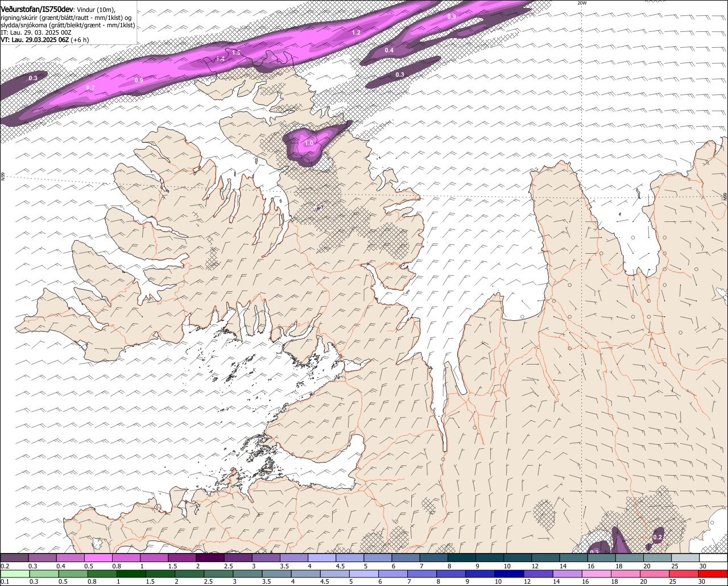Click the light pink swatch labeled 16 in lower legend
Viewport: 728px width, 586px height.
(x=596, y=574)
